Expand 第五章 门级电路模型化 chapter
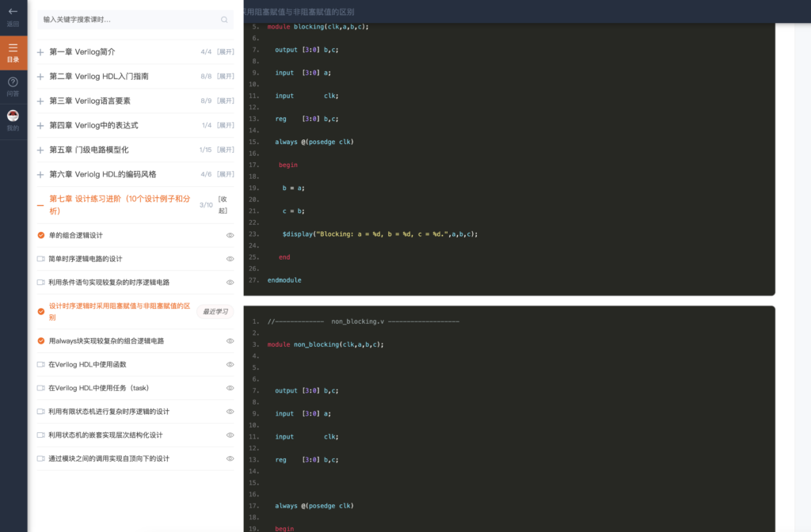This screenshot has width=811, height=532. (x=89, y=150)
